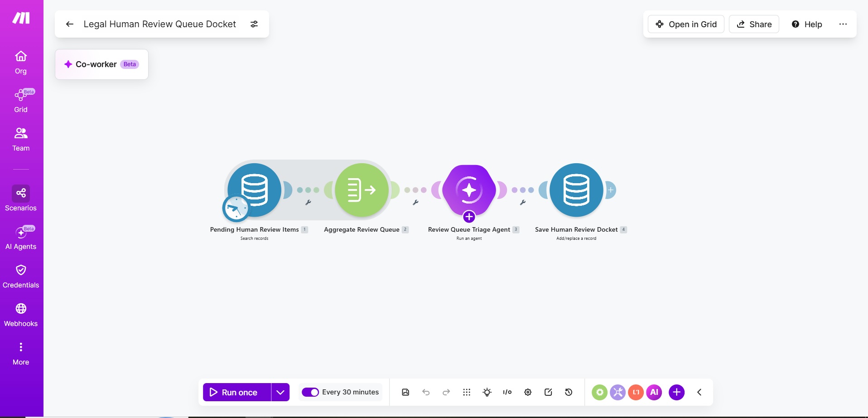The height and width of the screenshot is (418, 868).
Task: Open the Webhooks page
Action: click(21, 315)
